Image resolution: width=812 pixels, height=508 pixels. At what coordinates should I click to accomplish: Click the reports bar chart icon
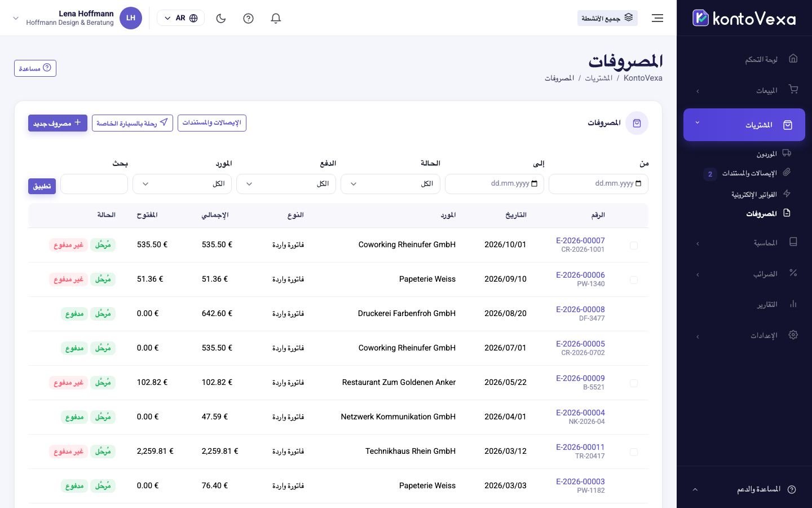coord(793,304)
